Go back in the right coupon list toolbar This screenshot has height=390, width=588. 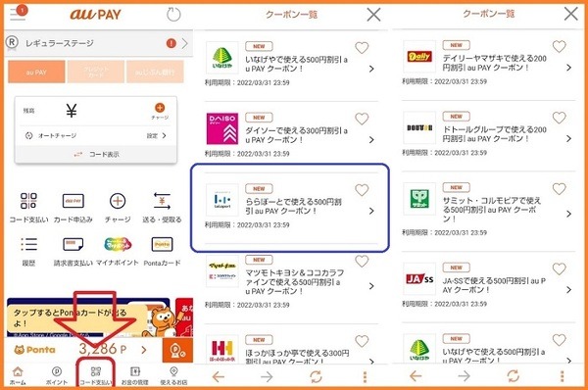pyautogui.click(x=416, y=375)
